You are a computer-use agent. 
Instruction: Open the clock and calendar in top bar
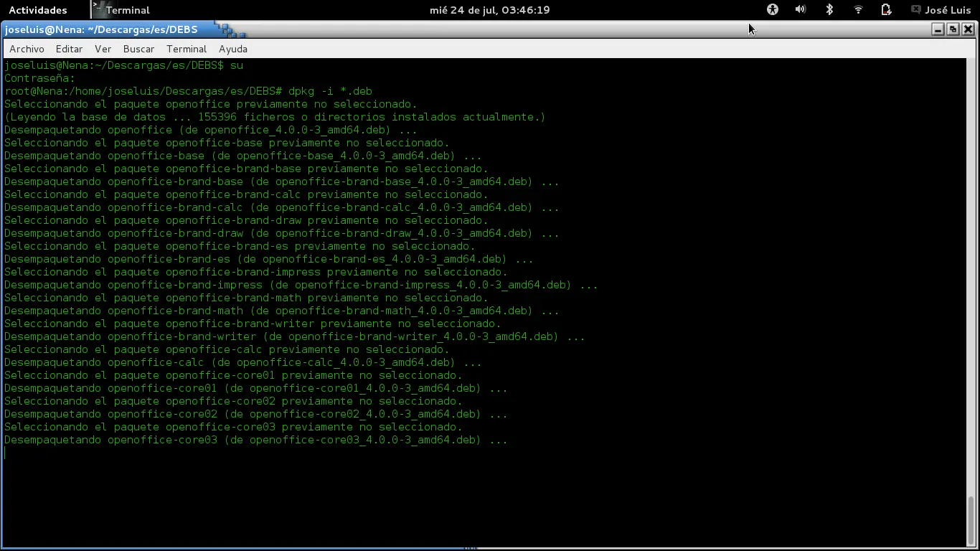(x=489, y=10)
